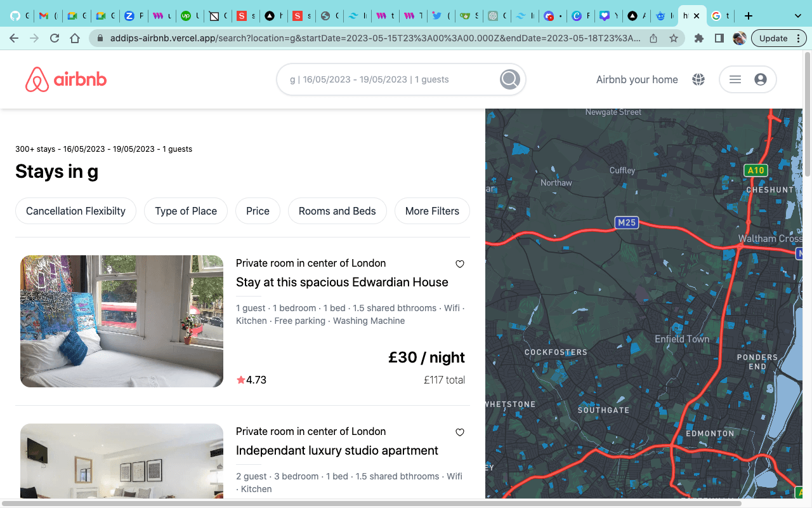The height and width of the screenshot is (508, 812).
Task: Click the £117 total text
Action: 444,380
